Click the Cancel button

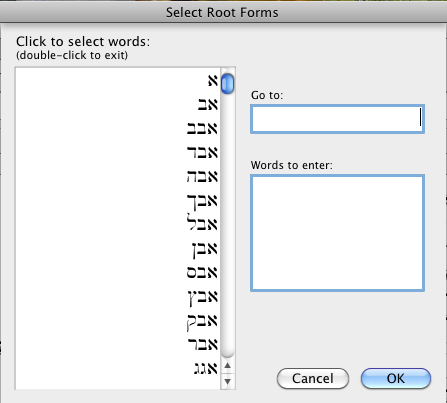click(313, 378)
